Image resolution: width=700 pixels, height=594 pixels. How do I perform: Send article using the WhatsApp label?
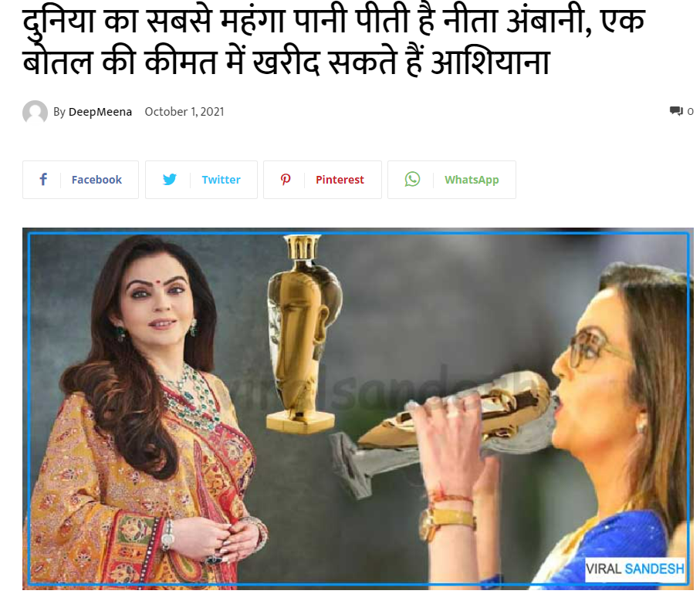[472, 180]
